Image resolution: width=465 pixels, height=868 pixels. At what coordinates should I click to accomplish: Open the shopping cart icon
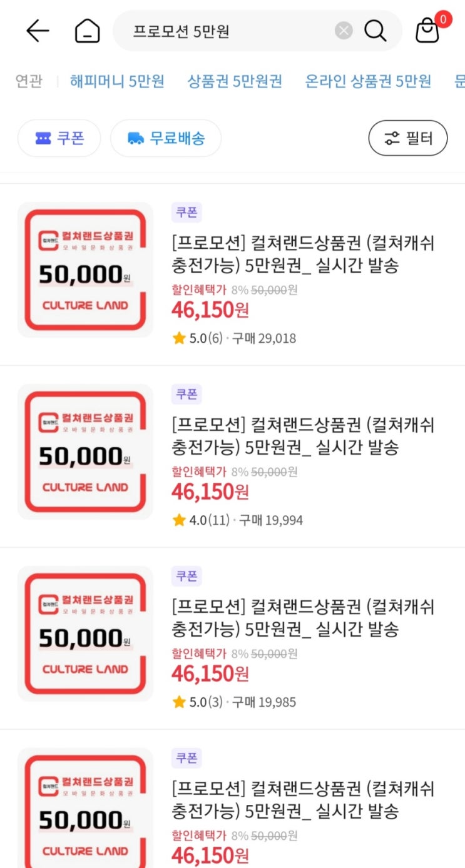[x=428, y=30]
